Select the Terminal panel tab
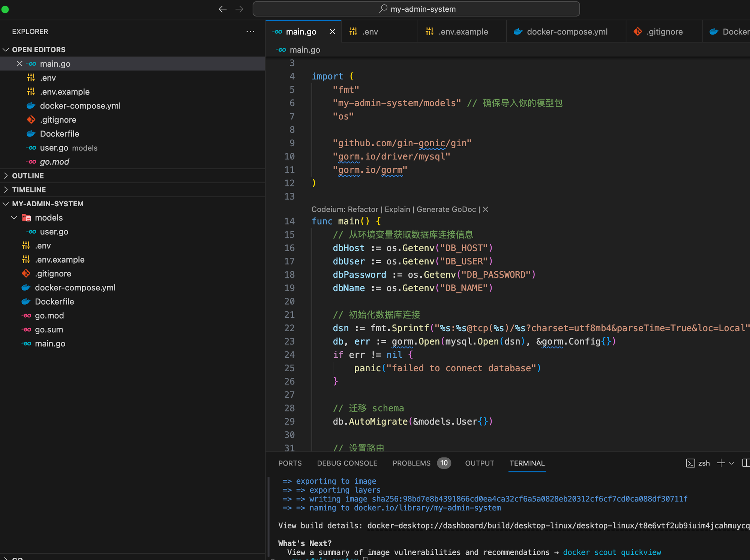The image size is (750, 560). coord(527,463)
